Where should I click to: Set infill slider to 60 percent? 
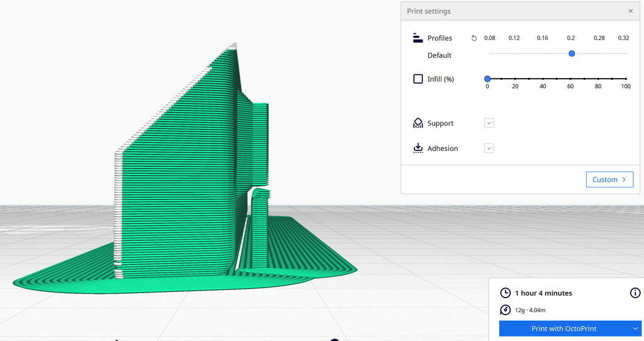click(x=570, y=79)
